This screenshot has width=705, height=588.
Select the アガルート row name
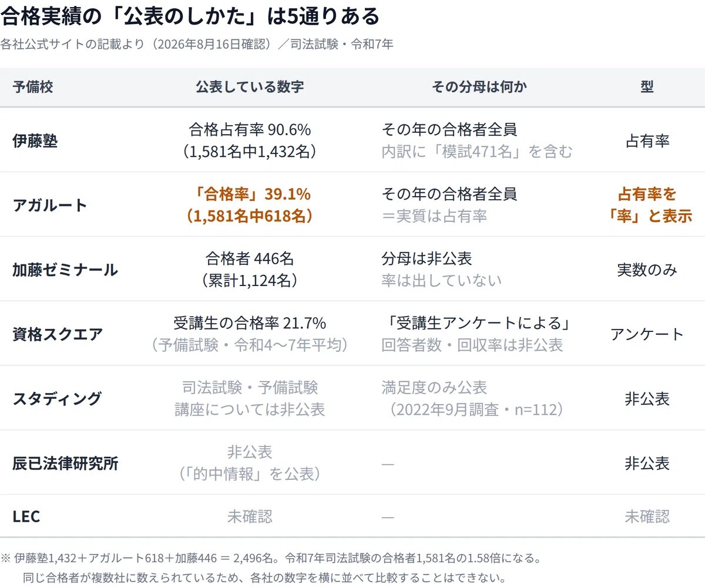(x=50, y=206)
